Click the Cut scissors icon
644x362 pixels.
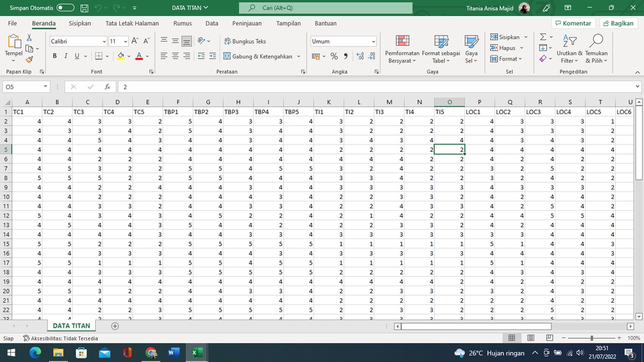click(29, 38)
